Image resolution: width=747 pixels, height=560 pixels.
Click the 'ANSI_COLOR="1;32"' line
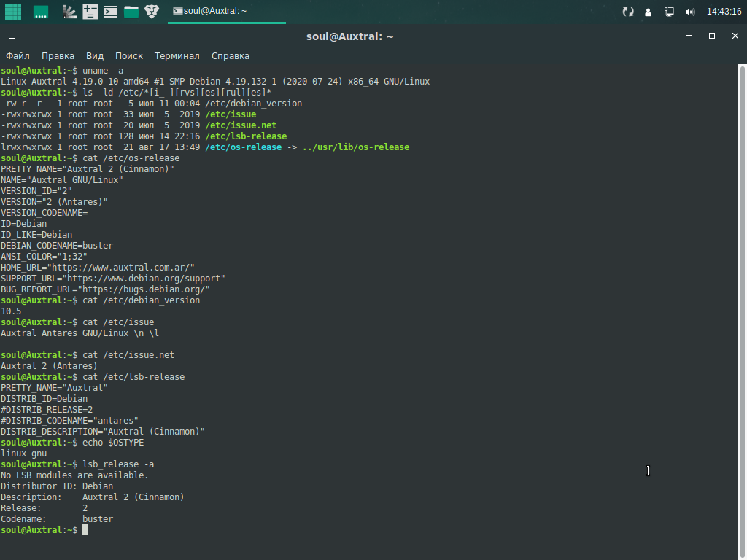click(x=44, y=257)
